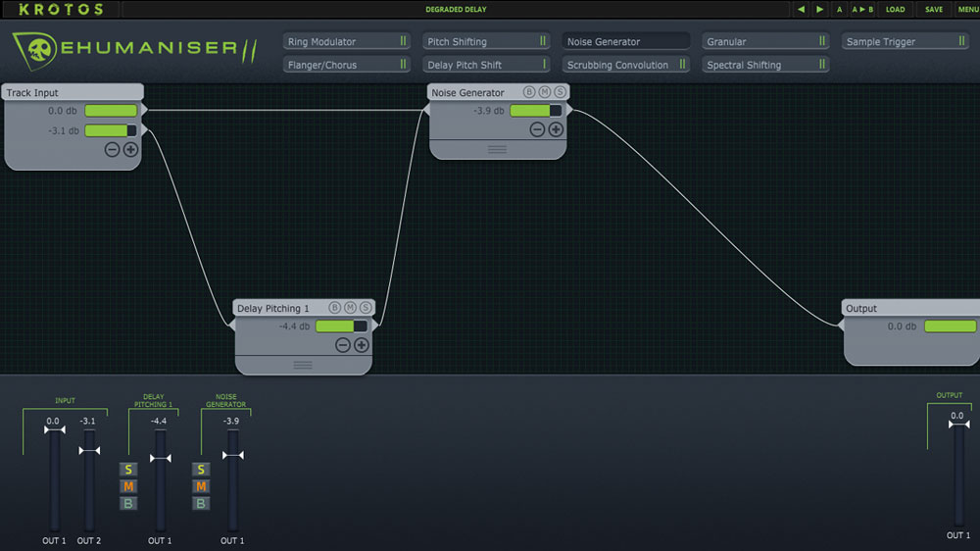Image resolution: width=980 pixels, height=551 pixels.
Task: Click the previous preset arrow
Action: click(x=801, y=10)
